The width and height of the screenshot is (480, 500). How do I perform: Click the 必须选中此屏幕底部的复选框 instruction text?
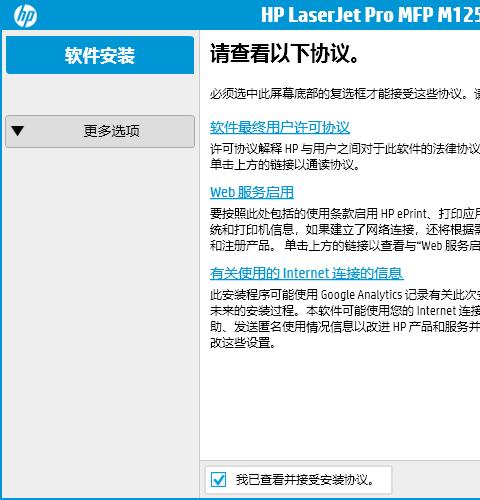coord(345,94)
